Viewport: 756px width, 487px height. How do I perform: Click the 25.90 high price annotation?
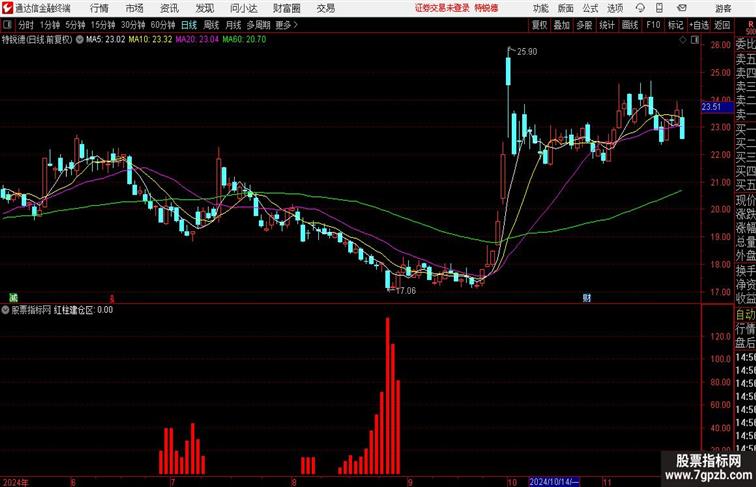pos(527,52)
